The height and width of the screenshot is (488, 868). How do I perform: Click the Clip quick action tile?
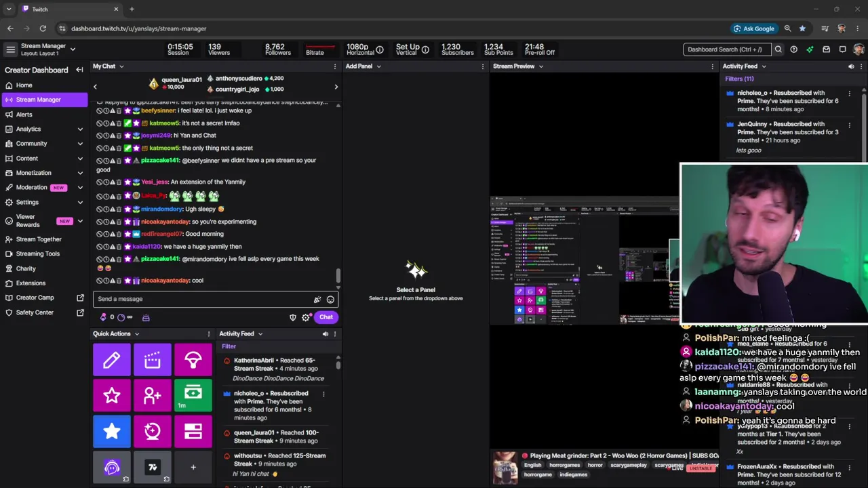point(153,361)
